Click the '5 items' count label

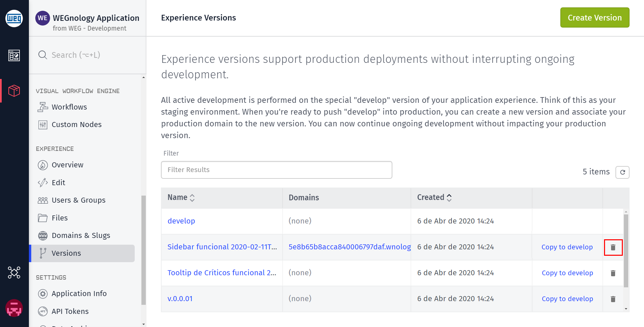click(596, 172)
